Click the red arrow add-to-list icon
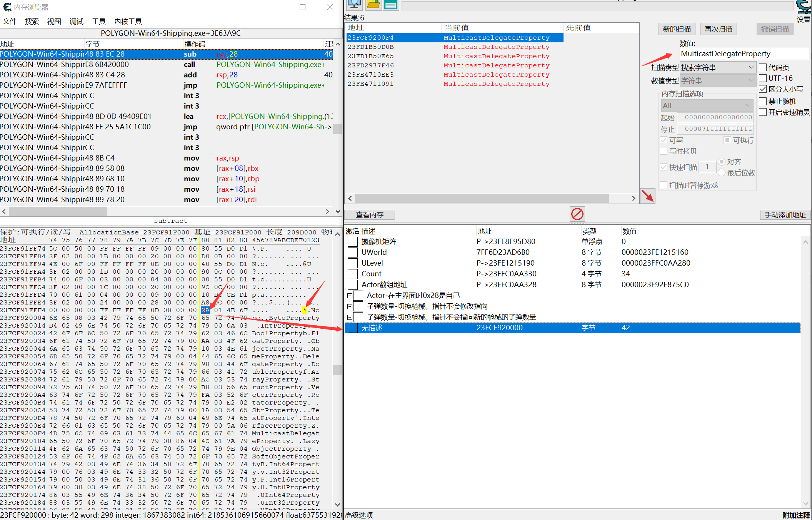The image size is (812, 520). (647, 196)
